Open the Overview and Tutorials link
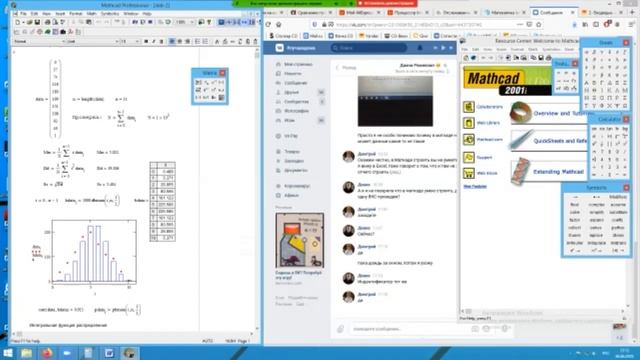640x360 pixels. pos(564,113)
